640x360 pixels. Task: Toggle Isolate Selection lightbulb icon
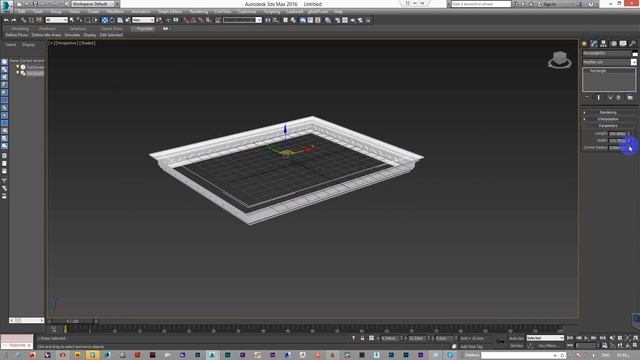pyautogui.click(x=353, y=338)
